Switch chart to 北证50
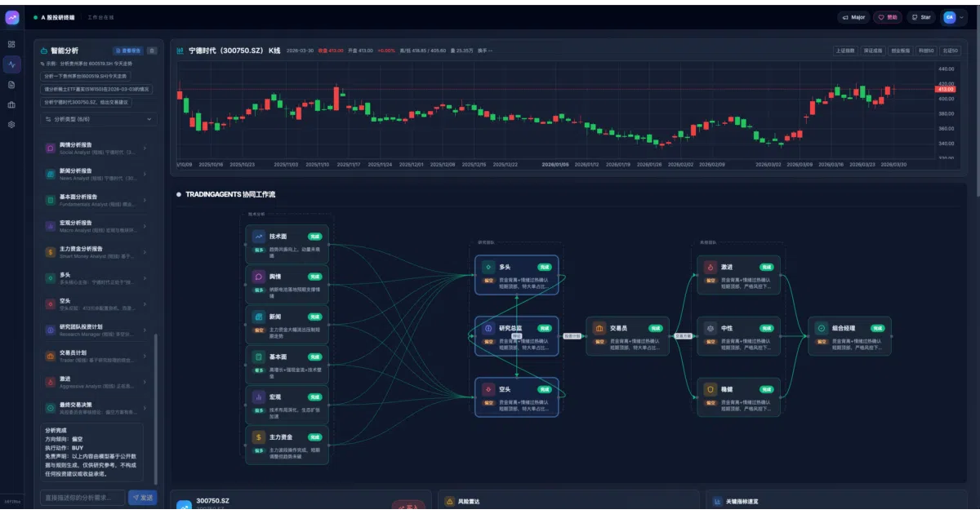This screenshot has height=514, width=980. click(950, 51)
